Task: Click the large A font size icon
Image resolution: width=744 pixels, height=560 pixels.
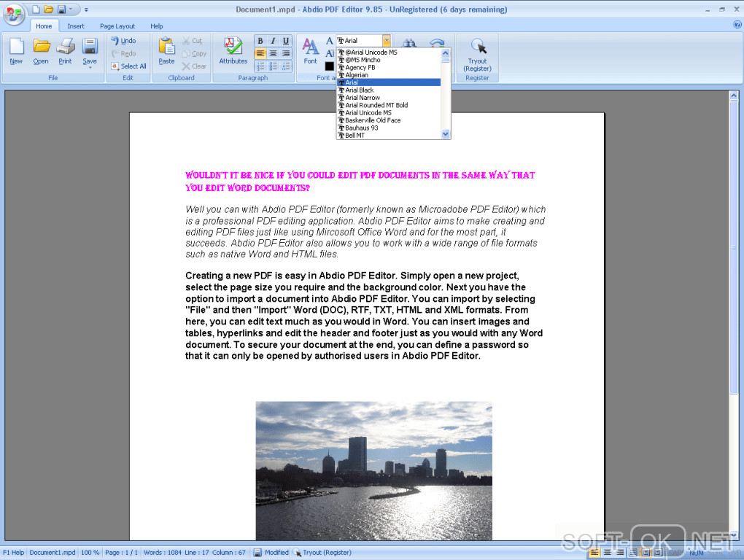Action: click(x=329, y=41)
